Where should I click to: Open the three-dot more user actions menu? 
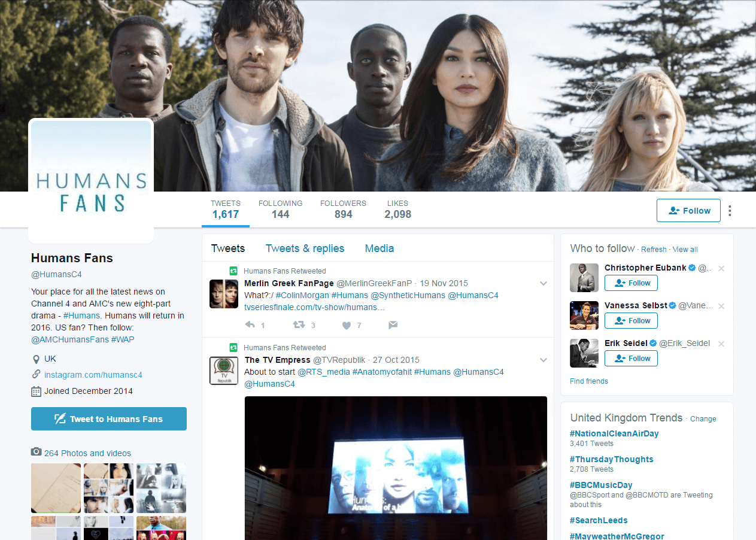[730, 211]
